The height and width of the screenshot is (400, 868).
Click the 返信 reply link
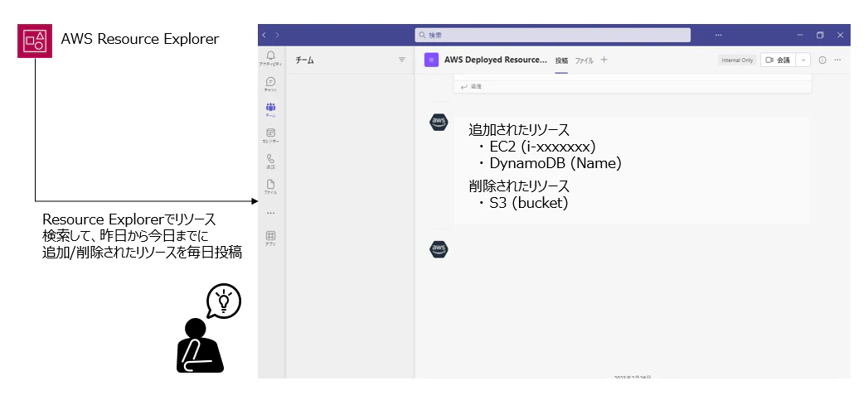(471, 86)
